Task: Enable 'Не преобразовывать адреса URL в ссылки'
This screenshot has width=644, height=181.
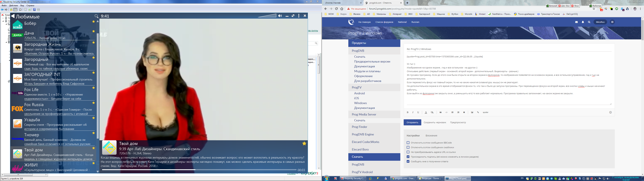Action: coord(408,152)
